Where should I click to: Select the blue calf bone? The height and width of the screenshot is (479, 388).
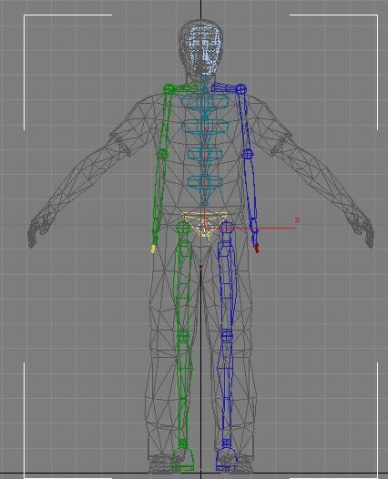point(227,390)
